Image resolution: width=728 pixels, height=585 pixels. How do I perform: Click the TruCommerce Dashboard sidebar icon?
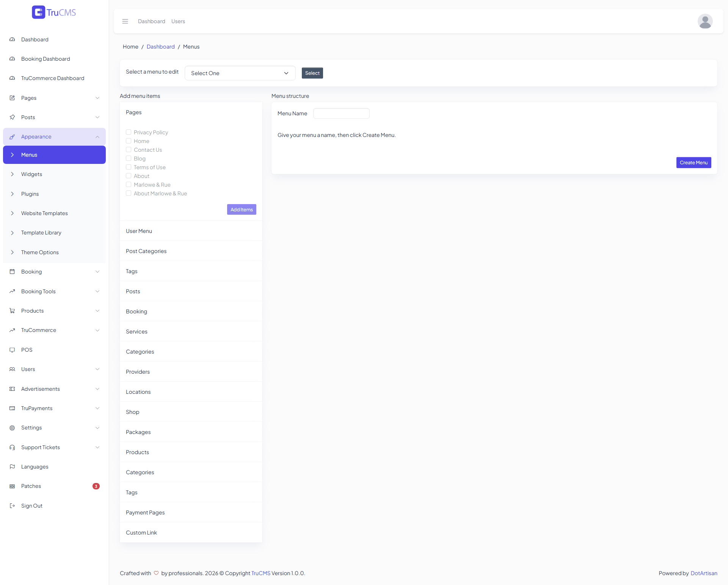coord(12,78)
